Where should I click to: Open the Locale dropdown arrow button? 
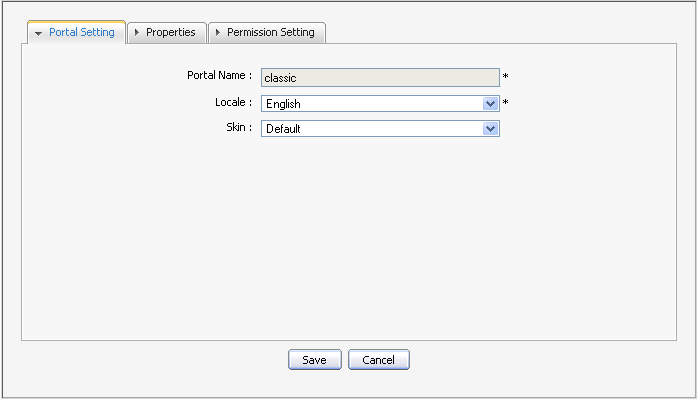(x=490, y=103)
